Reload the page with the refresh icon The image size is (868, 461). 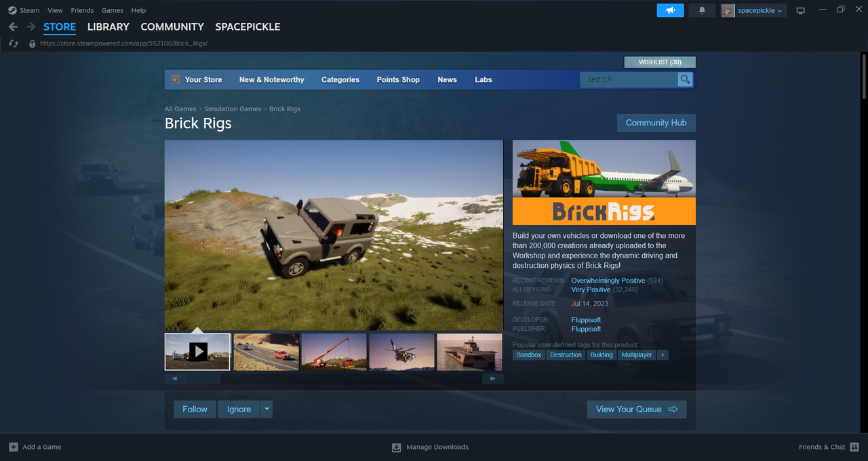(x=13, y=43)
